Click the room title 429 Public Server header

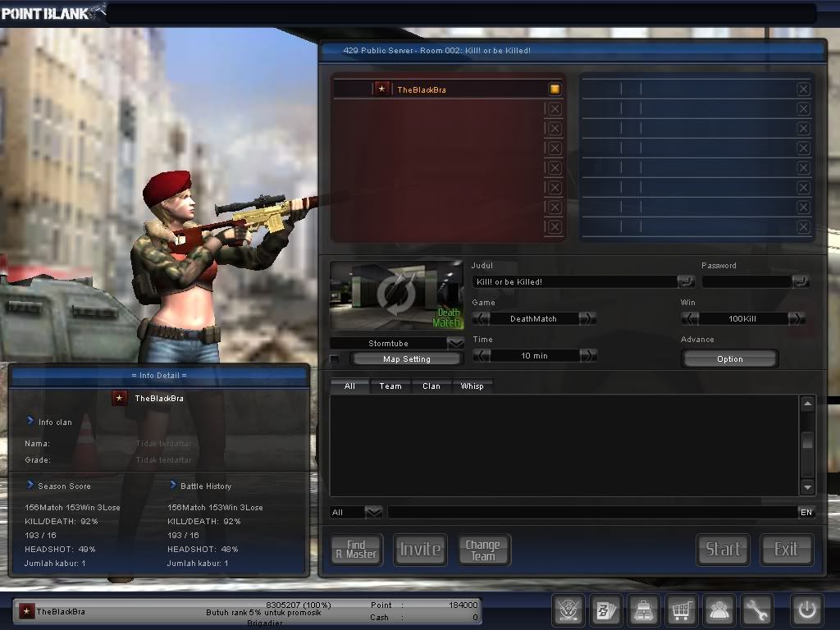coord(436,50)
